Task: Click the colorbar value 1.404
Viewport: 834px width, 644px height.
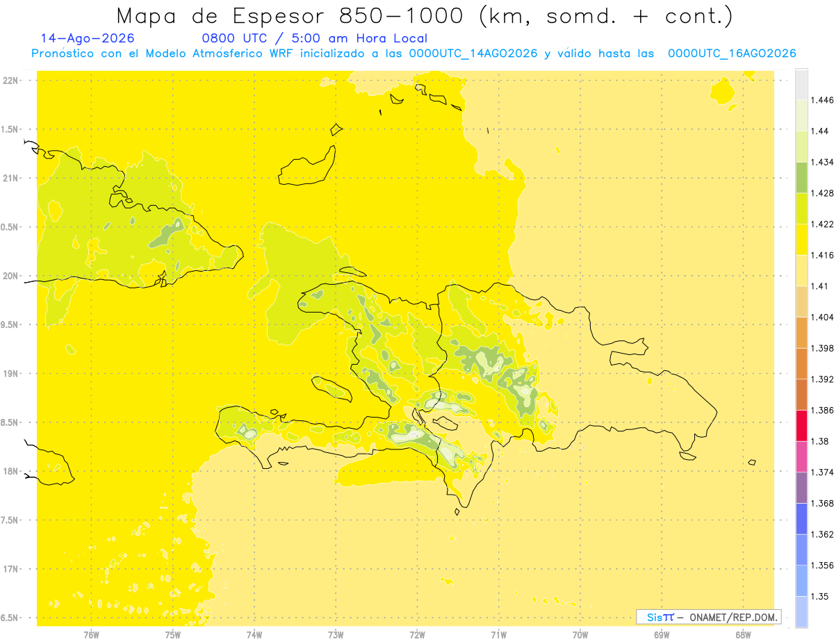Action: coord(824,317)
